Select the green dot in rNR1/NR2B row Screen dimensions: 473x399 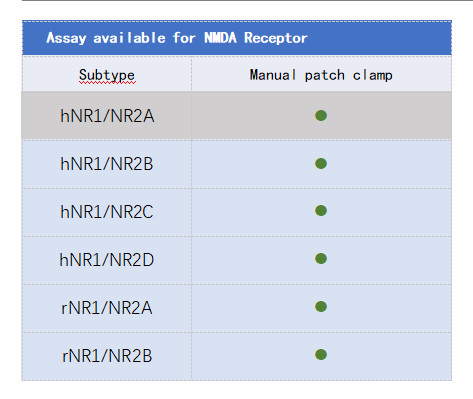[x=321, y=354]
